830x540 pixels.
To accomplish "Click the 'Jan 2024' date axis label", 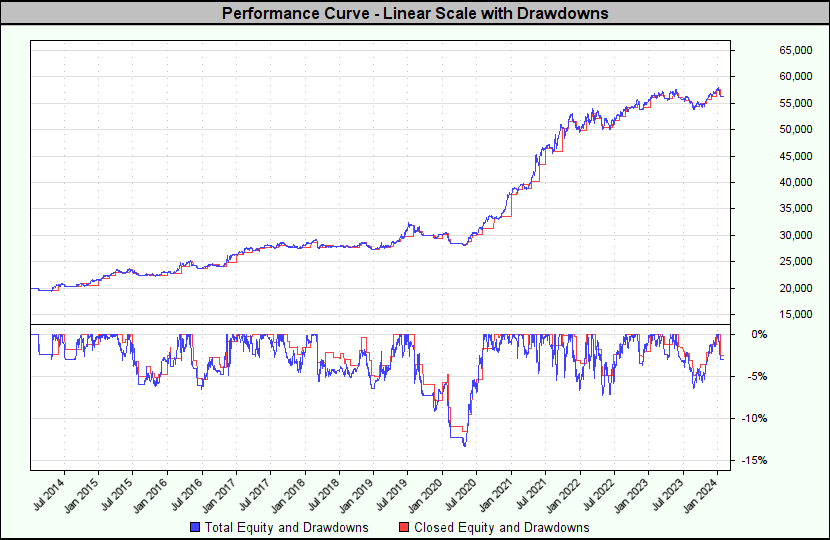I will [701, 495].
